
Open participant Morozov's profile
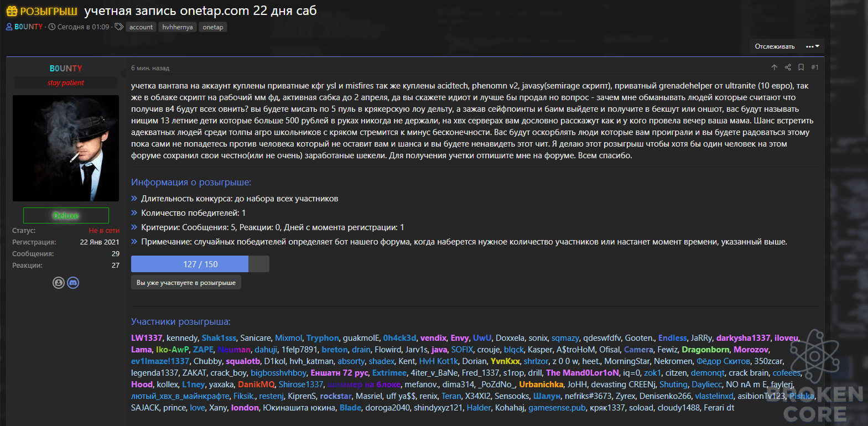751,350
